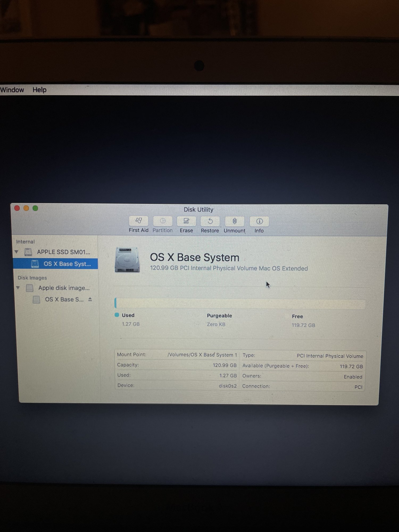This screenshot has width=399, height=532.
Task: Click the Restore toolbar icon
Action: (210, 221)
